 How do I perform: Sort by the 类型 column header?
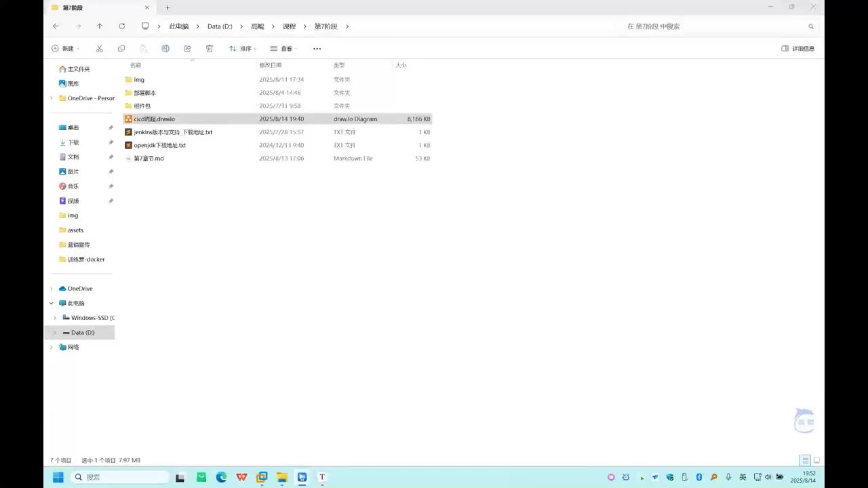click(x=339, y=65)
